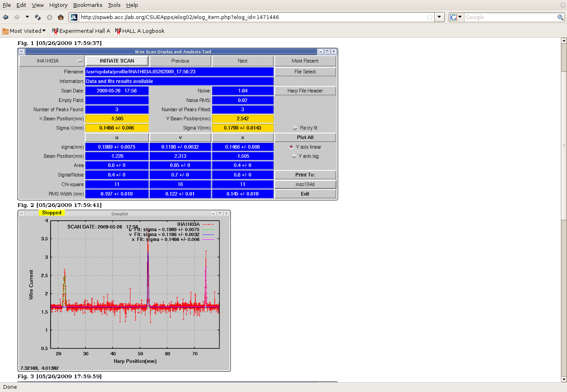Click the Plot All button
Screen dimensions: 567x392
305,137
